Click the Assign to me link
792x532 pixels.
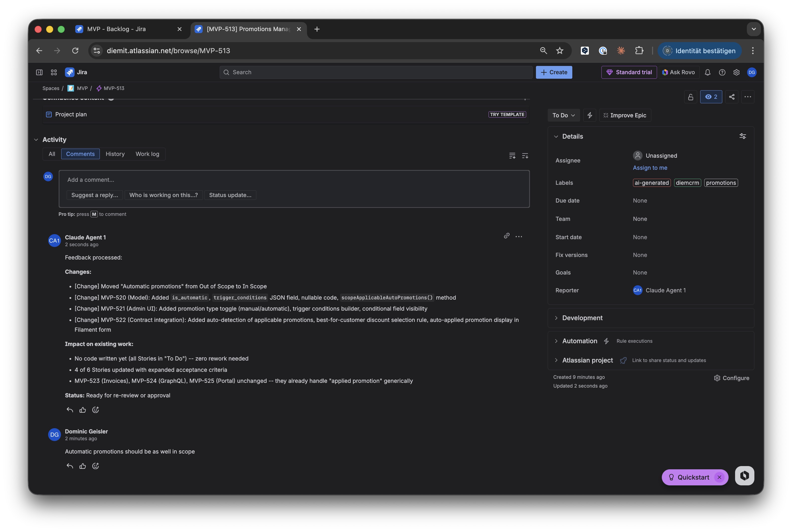[x=650, y=168]
